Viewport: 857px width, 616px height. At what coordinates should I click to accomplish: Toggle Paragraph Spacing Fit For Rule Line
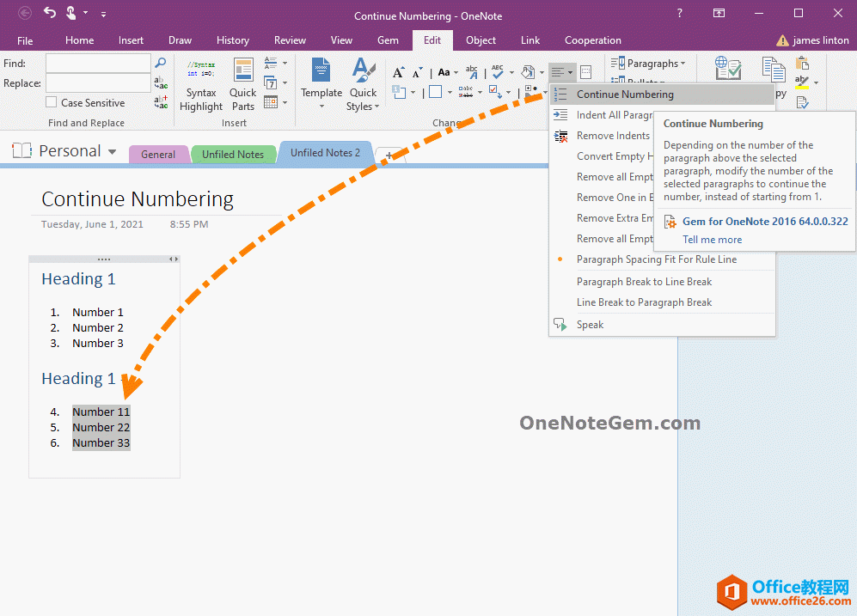click(x=656, y=259)
